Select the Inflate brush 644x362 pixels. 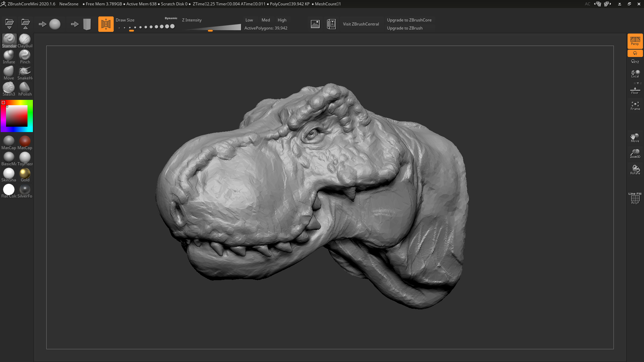click(9, 57)
